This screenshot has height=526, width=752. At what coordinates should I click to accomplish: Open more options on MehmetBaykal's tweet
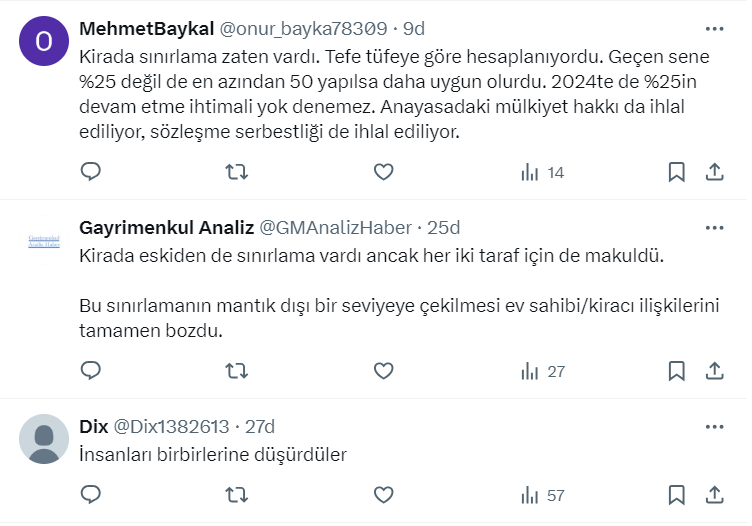[x=715, y=28]
